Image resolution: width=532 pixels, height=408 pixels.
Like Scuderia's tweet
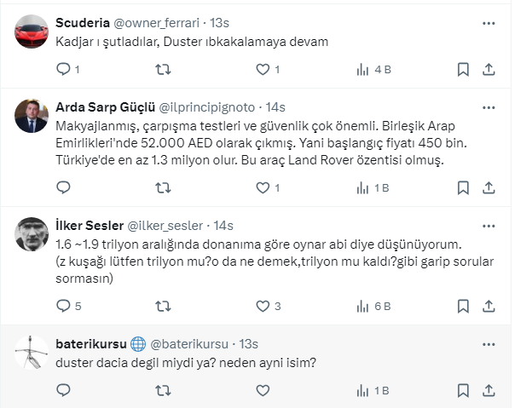pyautogui.click(x=262, y=70)
